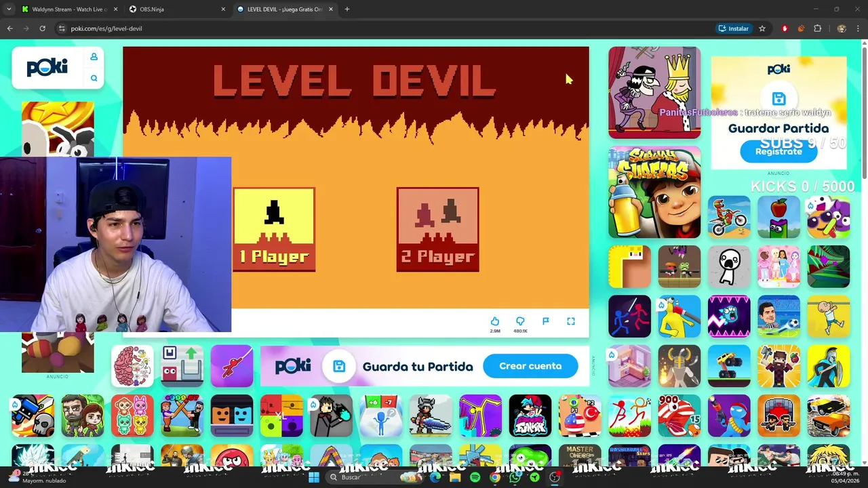Open the brain puzzle game icon
Screen dimensions: 868x488
pyautogui.click(x=132, y=366)
